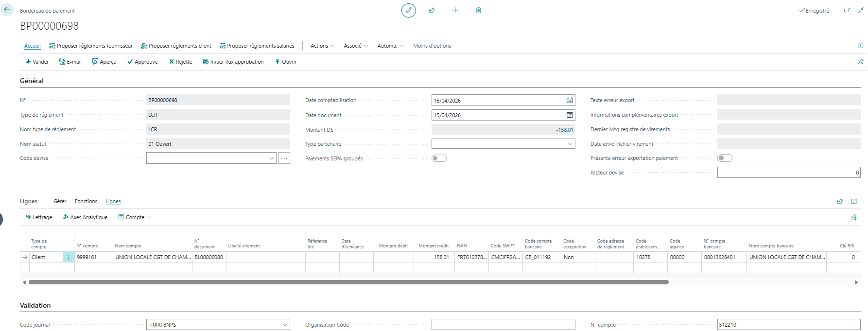The image size is (868, 331).
Task: Expand the Code journal dropdown
Action: point(284,325)
